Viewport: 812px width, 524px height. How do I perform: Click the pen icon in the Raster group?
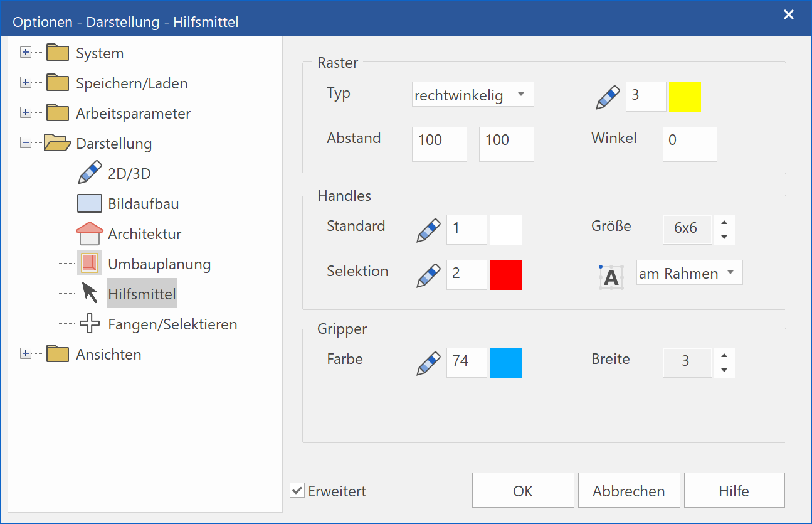tap(608, 97)
